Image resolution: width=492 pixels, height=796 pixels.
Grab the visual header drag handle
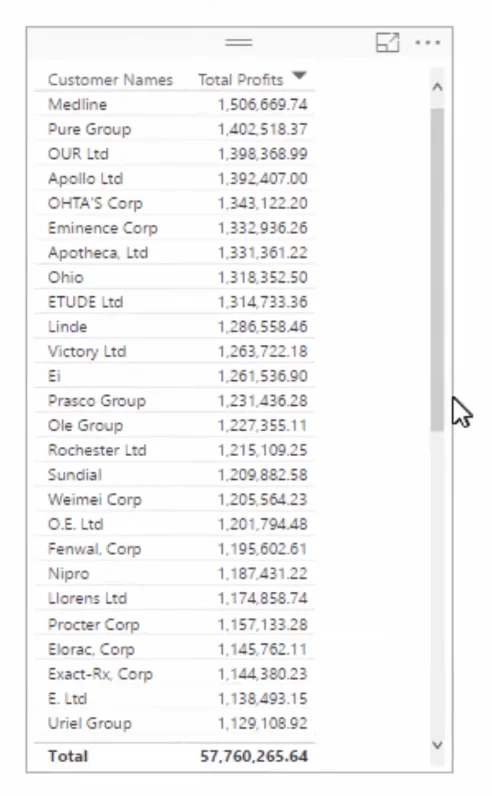tap(239, 43)
